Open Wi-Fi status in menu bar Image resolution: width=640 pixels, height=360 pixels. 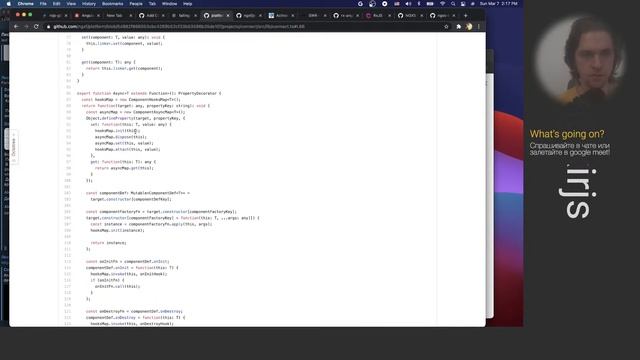(x=442, y=4)
